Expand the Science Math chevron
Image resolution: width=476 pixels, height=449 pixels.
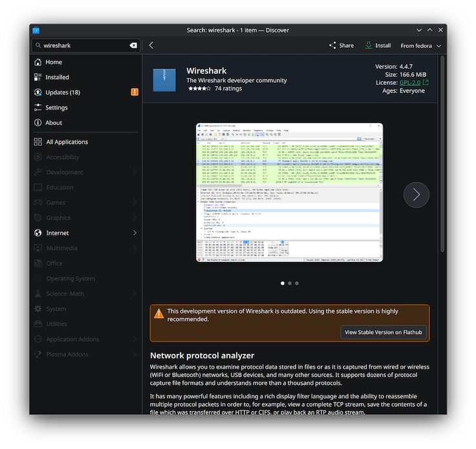click(135, 294)
